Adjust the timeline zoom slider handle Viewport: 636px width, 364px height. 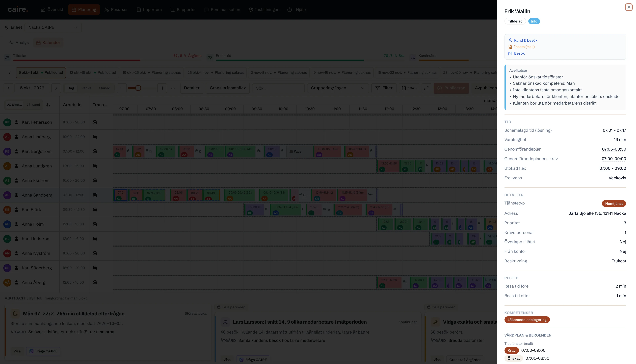coord(138,88)
